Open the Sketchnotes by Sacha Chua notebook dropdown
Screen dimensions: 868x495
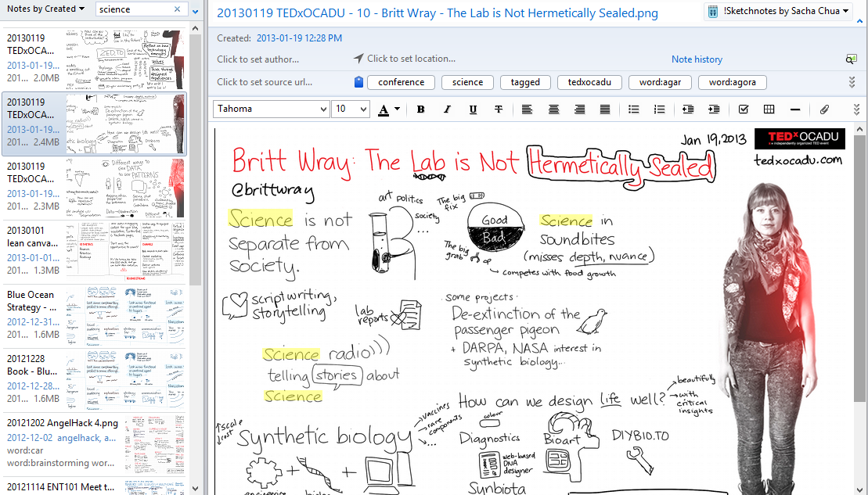[778, 11]
